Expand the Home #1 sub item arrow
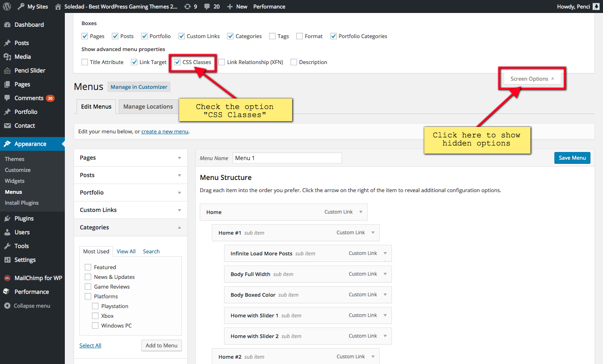Viewport: 603px width, 364px height. coord(373,233)
